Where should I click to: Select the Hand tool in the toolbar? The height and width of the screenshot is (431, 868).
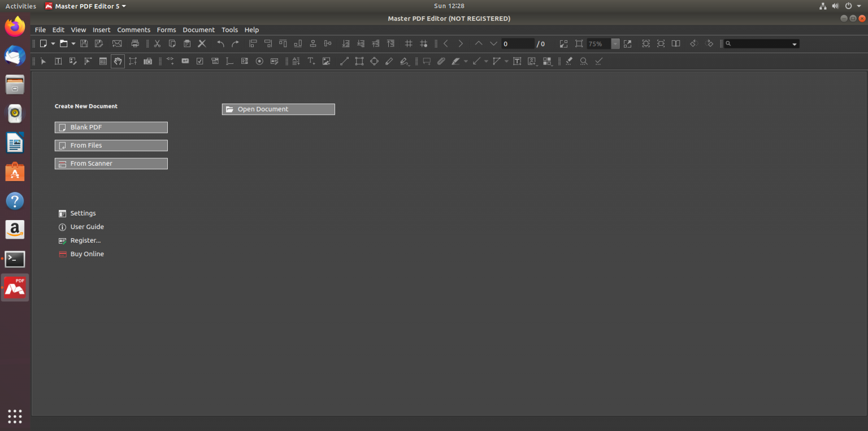click(x=118, y=61)
